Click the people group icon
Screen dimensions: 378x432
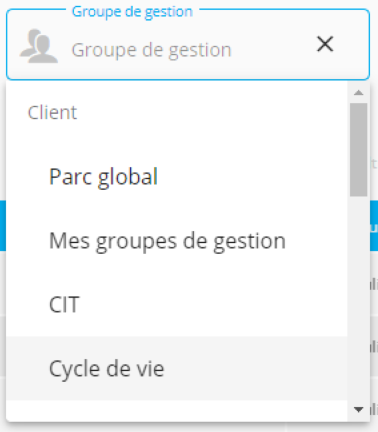pyautogui.click(x=39, y=46)
